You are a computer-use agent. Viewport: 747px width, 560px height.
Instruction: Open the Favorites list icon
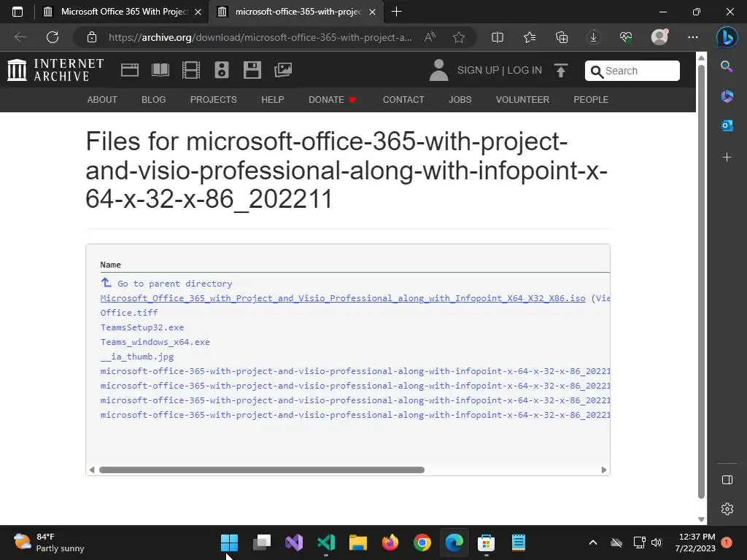(x=530, y=37)
